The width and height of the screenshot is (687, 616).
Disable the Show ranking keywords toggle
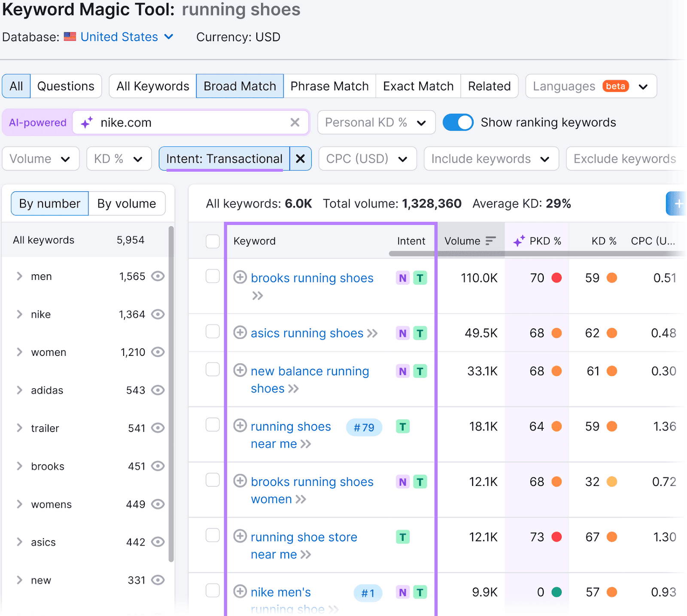click(458, 122)
